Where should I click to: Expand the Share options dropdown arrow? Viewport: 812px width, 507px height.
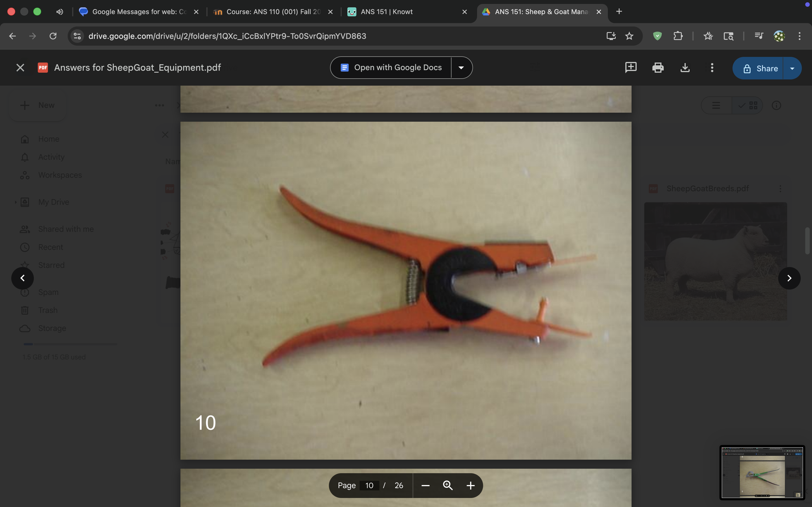pos(792,68)
